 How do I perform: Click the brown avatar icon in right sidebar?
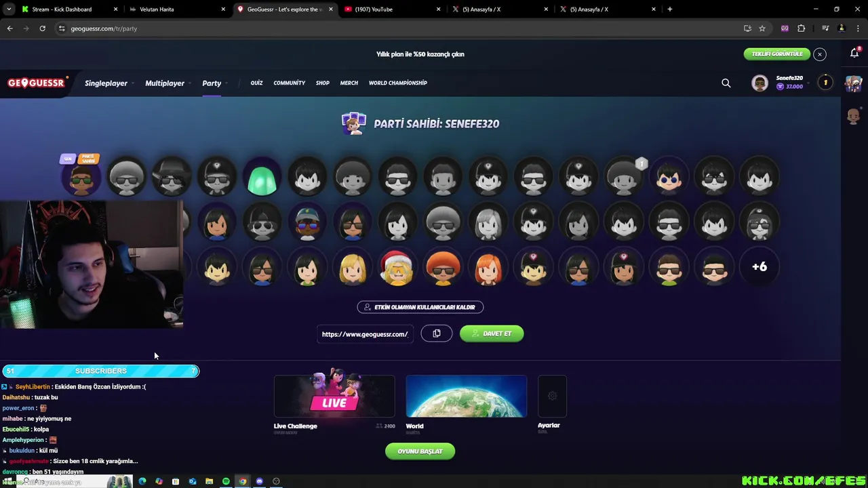pyautogui.click(x=854, y=115)
